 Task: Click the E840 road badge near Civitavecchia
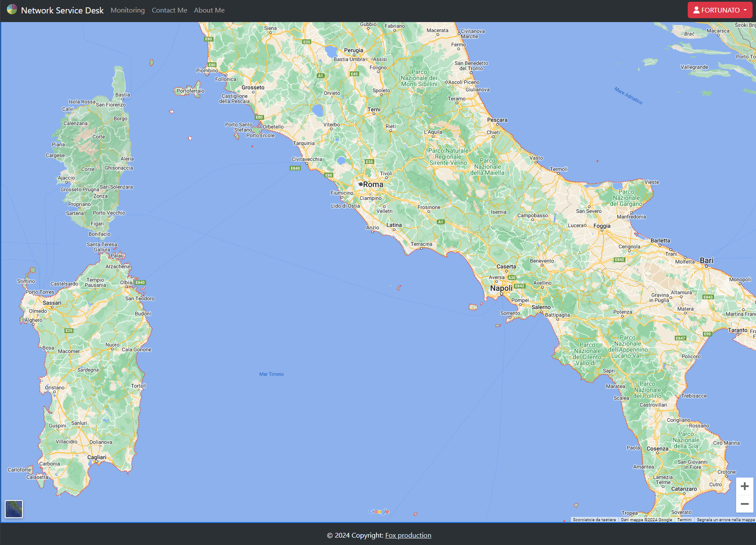[295, 168]
